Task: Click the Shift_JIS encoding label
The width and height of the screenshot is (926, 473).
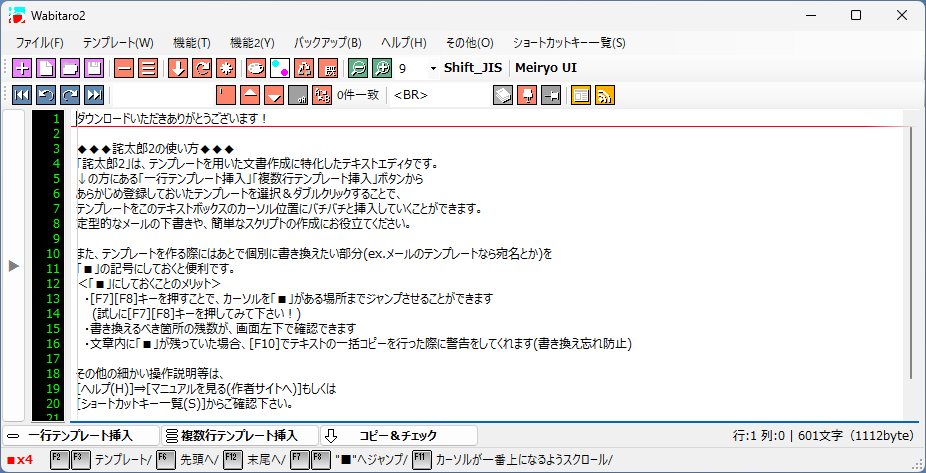Action: point(474,68)
